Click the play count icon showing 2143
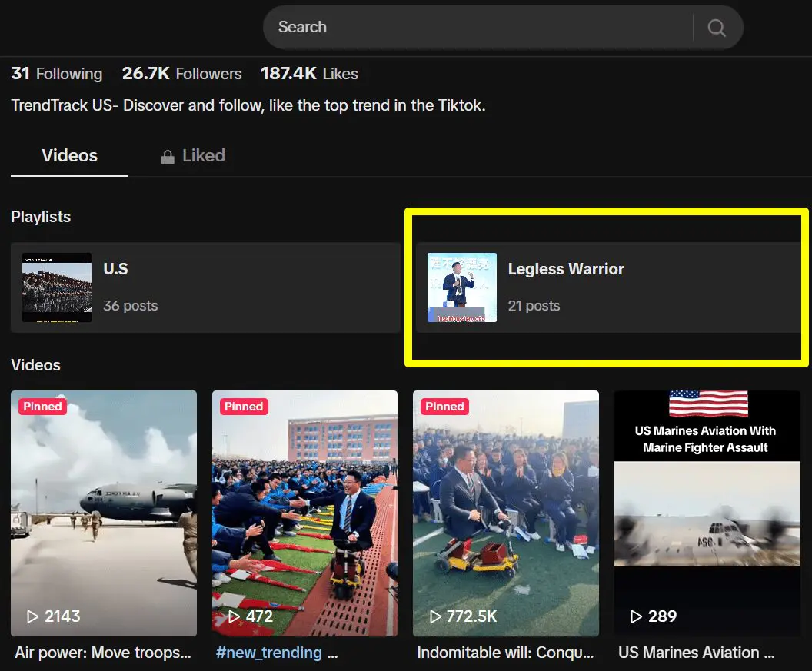 (32, 616)
